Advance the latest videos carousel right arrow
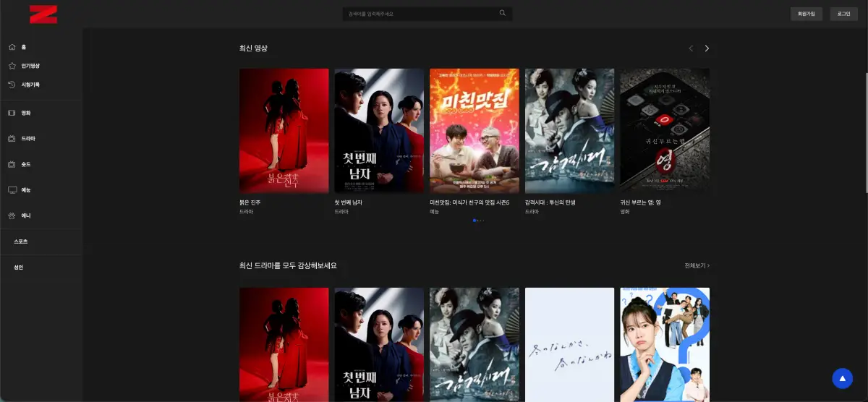Viewport: 868px width, 402px height. 707,48
